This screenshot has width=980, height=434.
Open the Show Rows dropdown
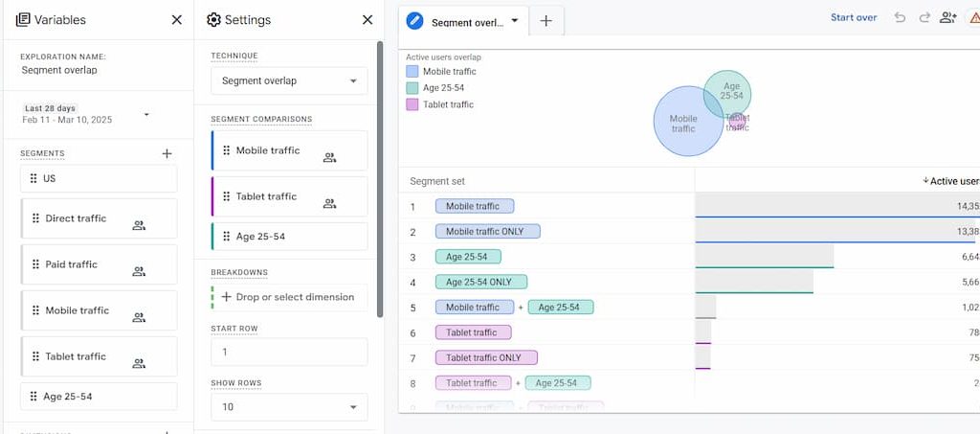(289, 407)
